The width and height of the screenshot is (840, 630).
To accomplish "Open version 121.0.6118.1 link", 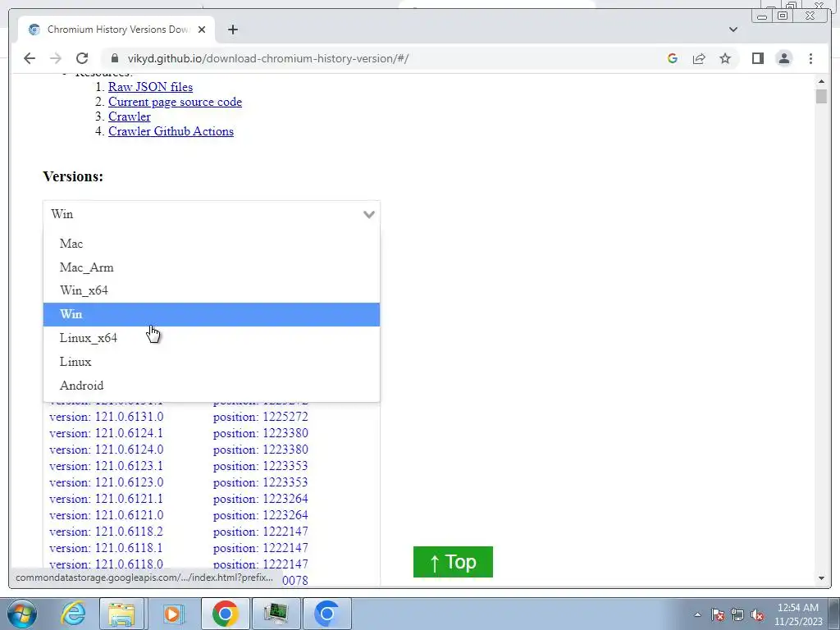I will (x=106, y=548).
